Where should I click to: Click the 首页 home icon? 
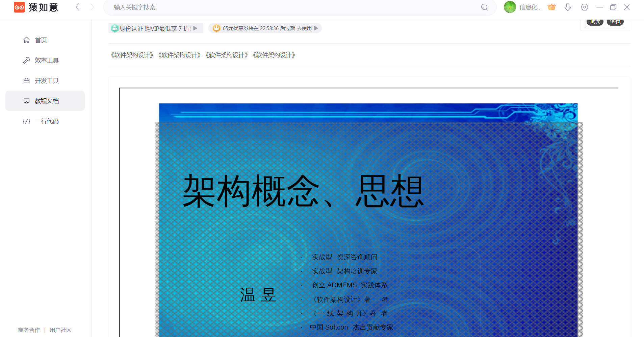(26, 40)
